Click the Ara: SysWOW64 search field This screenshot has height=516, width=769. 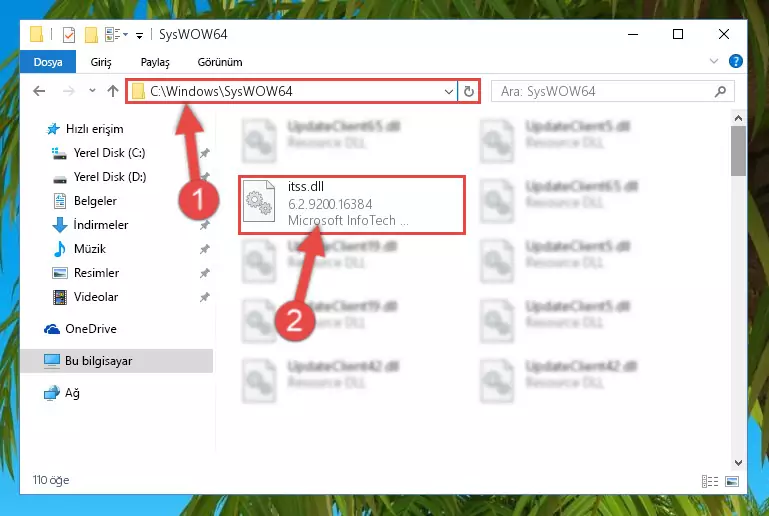[x=613, y=91]
